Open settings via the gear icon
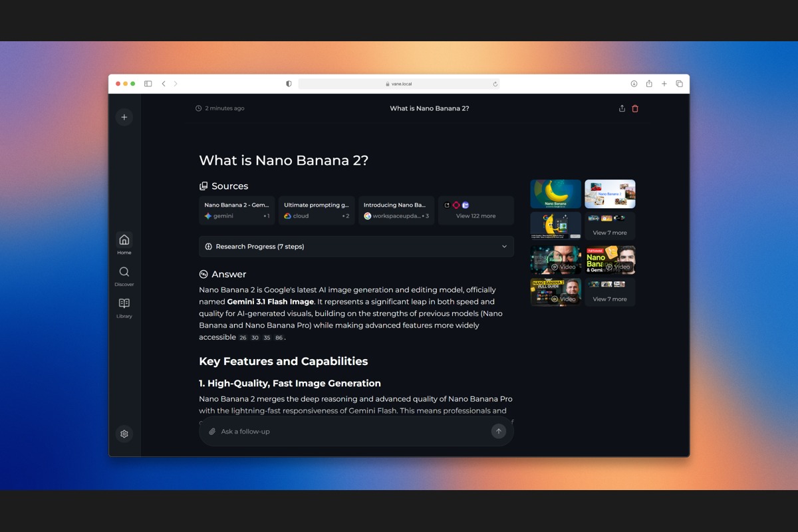This screenshot has height=532, width=798. [124, 434]
